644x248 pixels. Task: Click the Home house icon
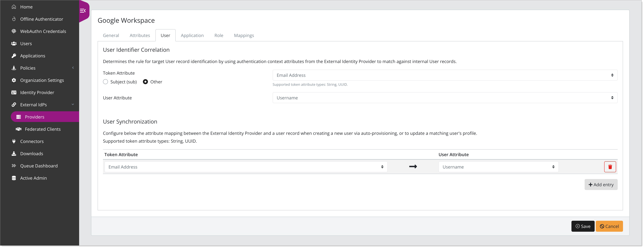click(x=14, y=7)
